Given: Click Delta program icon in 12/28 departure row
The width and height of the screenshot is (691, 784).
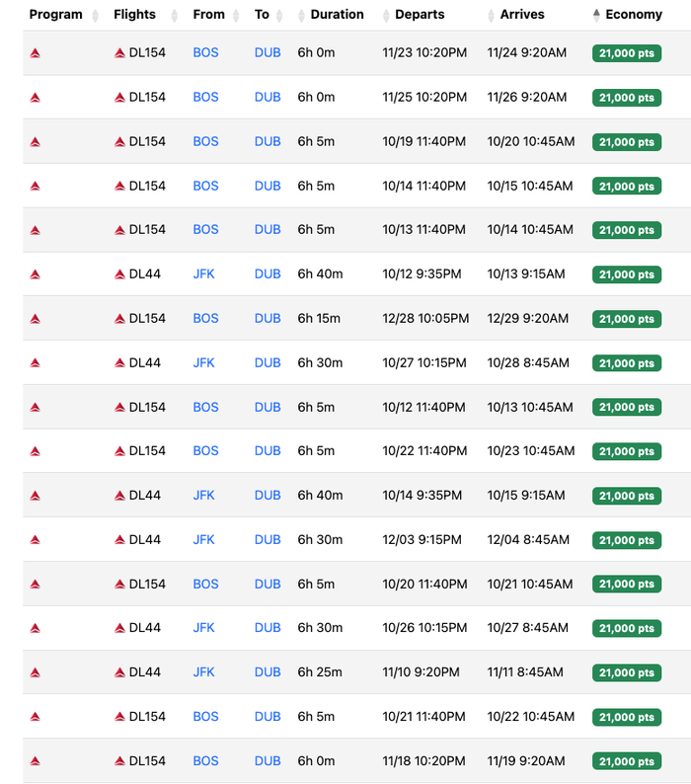Looking at the screenshot, I should [35, 319].
